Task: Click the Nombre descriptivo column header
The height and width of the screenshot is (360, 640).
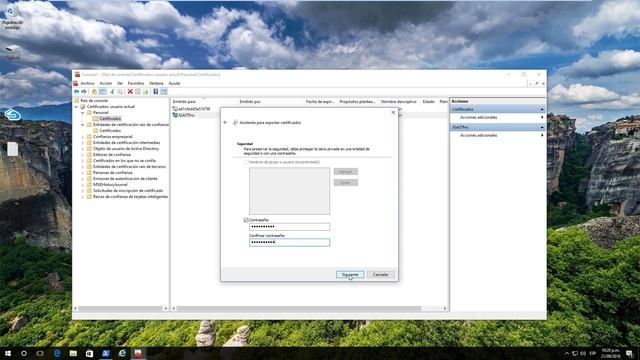Action: (399, 101)
